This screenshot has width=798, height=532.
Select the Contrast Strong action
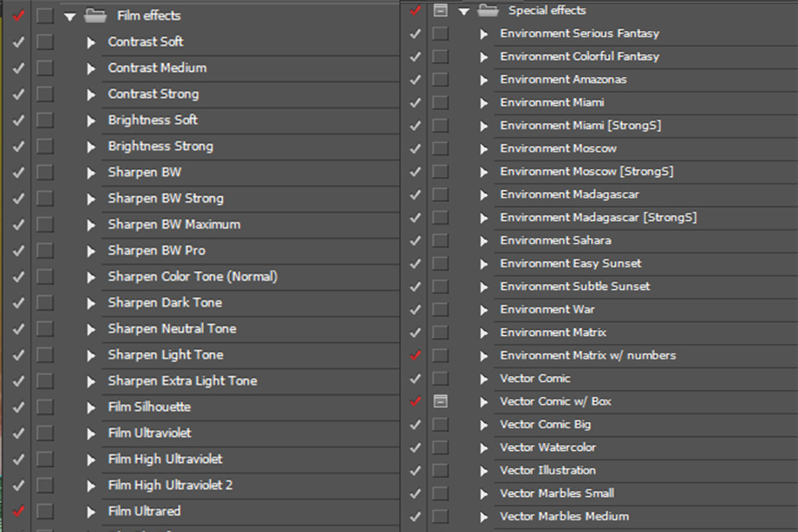[x=153, y=94]
